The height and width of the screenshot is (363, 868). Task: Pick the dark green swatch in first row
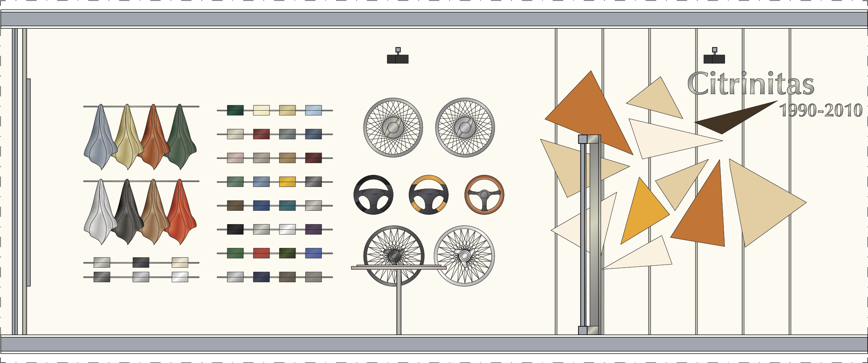coord(235,110)
